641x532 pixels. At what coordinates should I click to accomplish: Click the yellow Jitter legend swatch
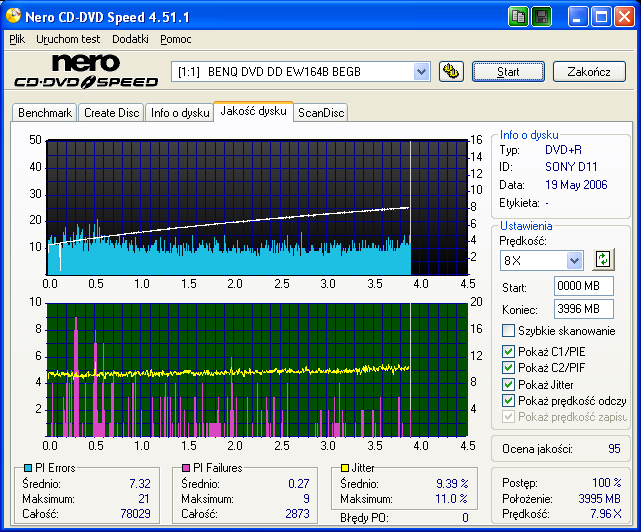pyautogui.click(x=345, y=468)
